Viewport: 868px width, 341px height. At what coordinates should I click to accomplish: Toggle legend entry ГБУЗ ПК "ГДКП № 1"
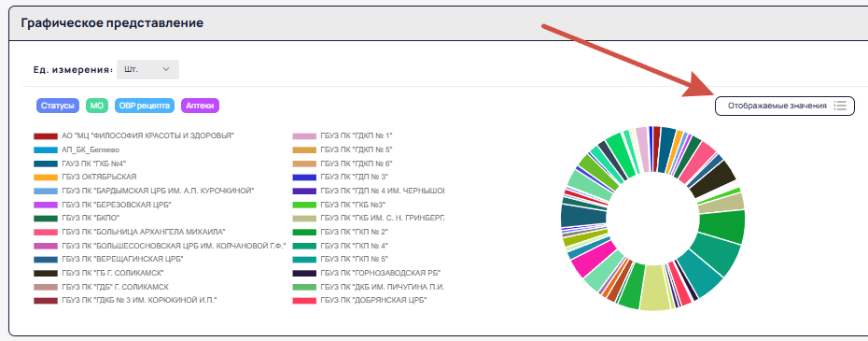(x=343, y=135)
